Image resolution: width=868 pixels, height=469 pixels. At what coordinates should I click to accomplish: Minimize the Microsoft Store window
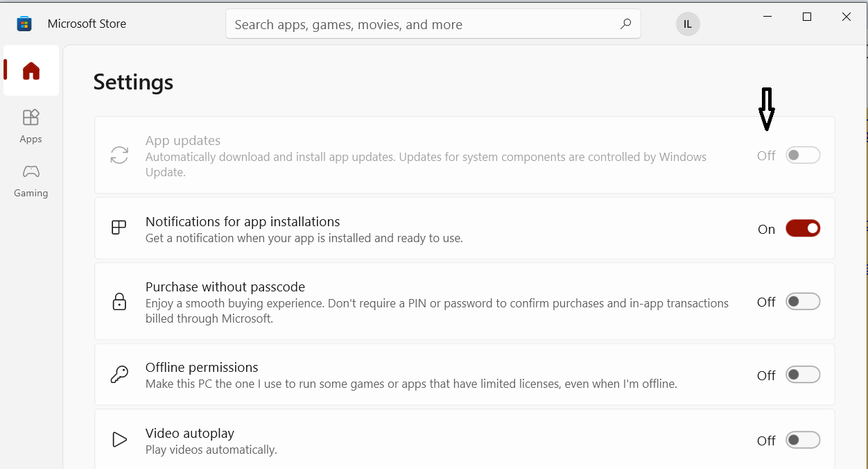[x=767, y=17]
